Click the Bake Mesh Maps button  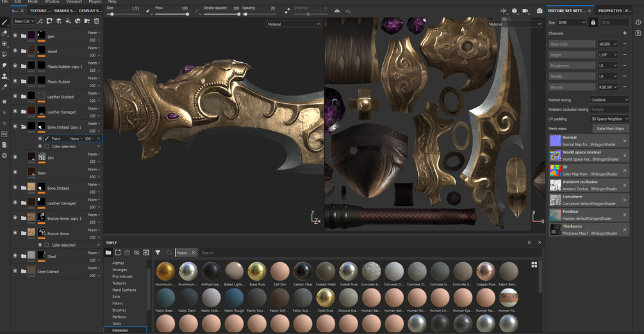(610, 129)
